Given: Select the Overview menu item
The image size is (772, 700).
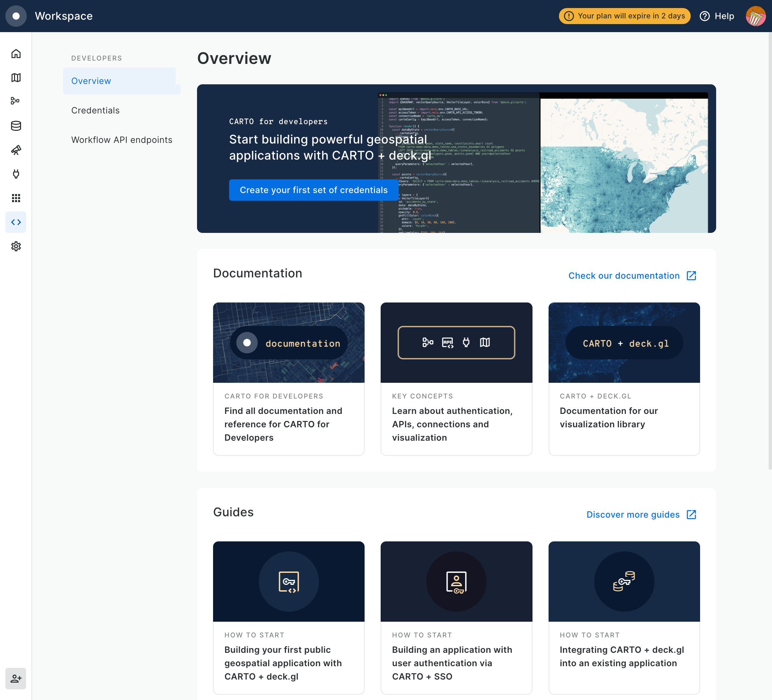Looking at the screenshot, I should (x=91, y=81).
